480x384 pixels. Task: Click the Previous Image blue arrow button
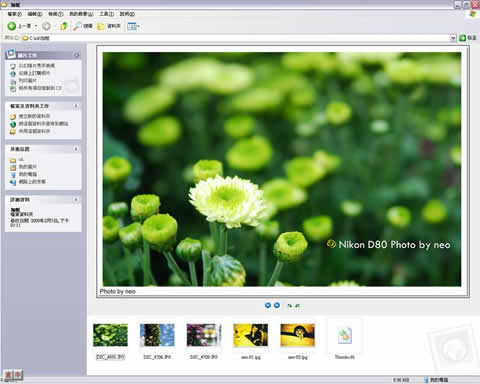click(268, 305)
